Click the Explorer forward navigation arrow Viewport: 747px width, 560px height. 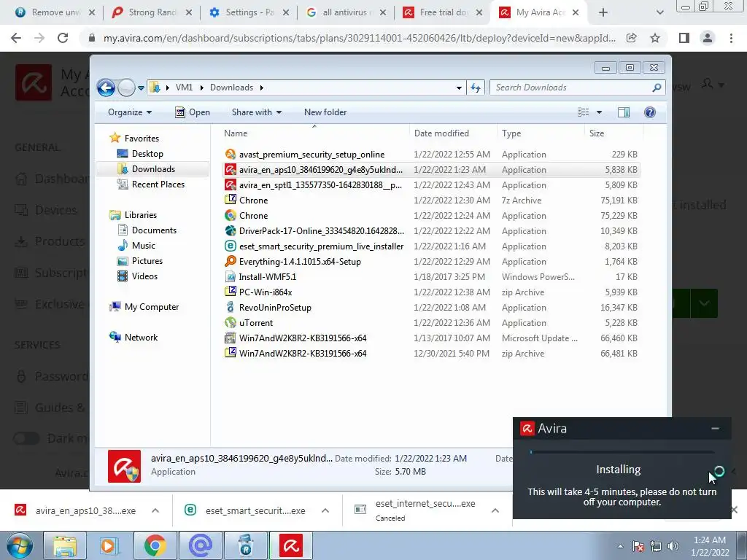coord(126,87)
